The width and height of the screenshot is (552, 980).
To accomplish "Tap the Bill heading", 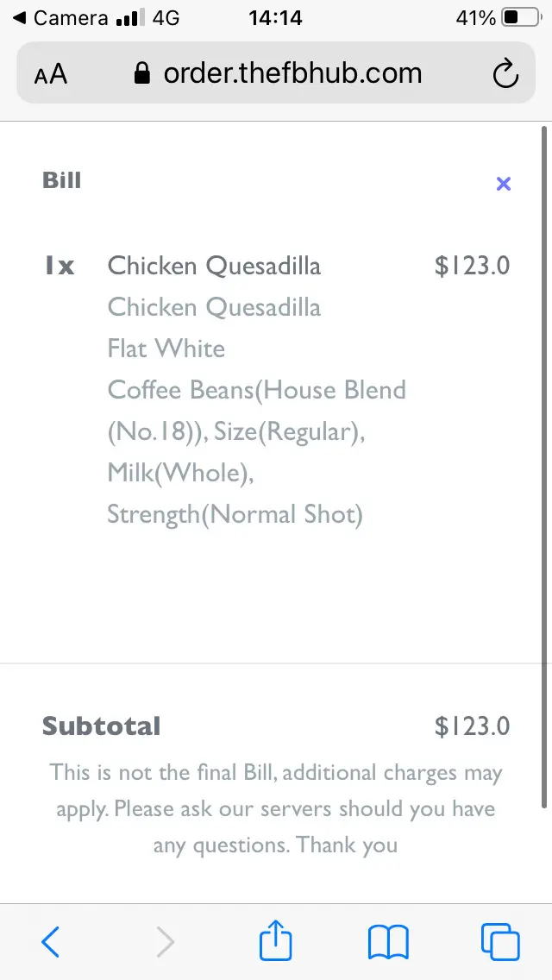I will point(61,180).
